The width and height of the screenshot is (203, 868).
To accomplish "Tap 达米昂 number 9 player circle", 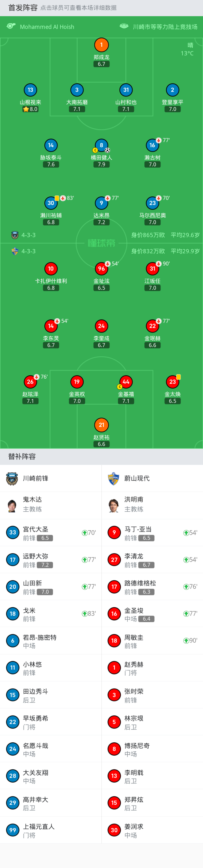I will (101, 203).
